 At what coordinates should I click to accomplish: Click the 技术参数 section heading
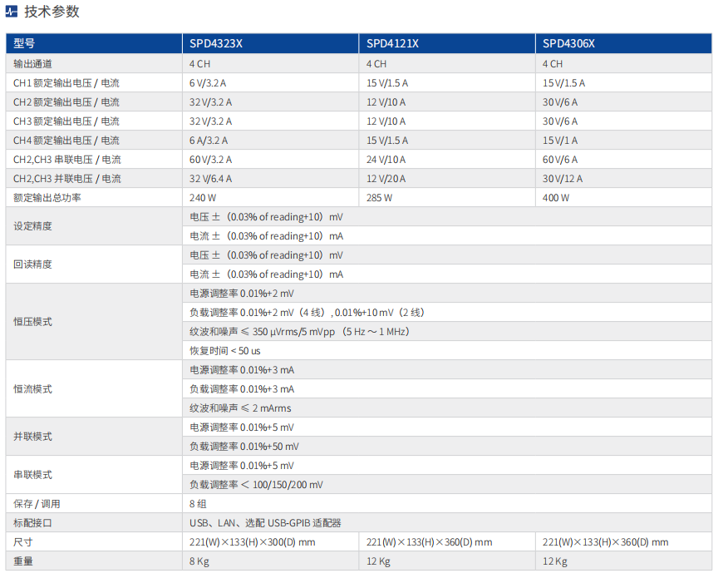pyautogui.click(x=52, y=12)
